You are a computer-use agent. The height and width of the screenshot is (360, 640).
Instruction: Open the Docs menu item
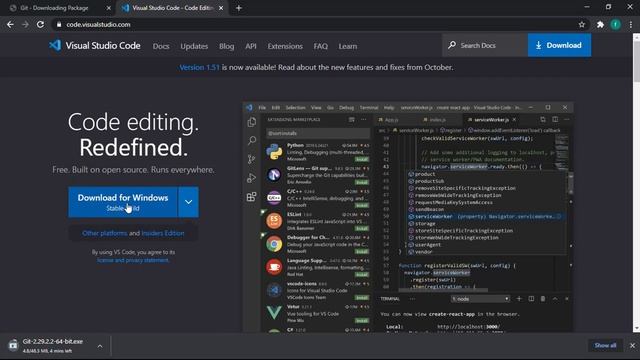(161, 46)
